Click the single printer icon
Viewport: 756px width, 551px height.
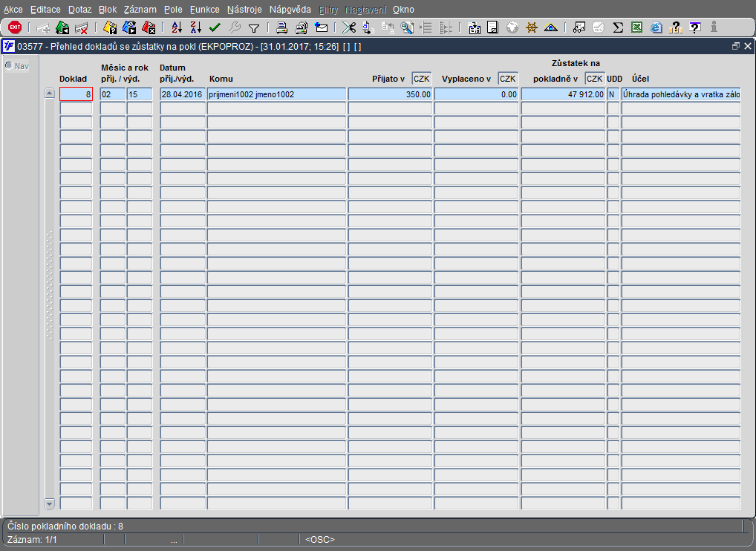(282, 27)
